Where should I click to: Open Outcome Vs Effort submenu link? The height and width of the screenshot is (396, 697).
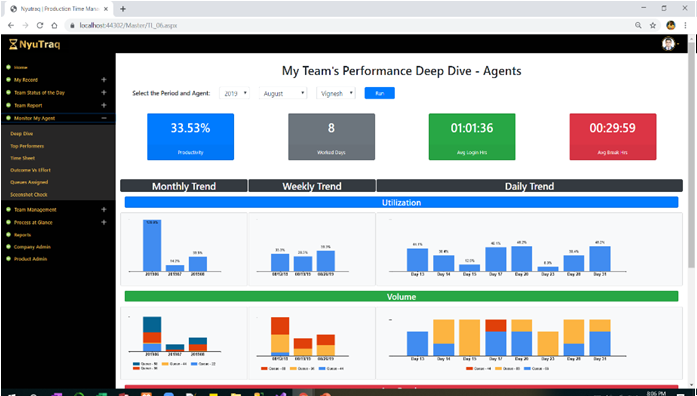click(31, 170)
